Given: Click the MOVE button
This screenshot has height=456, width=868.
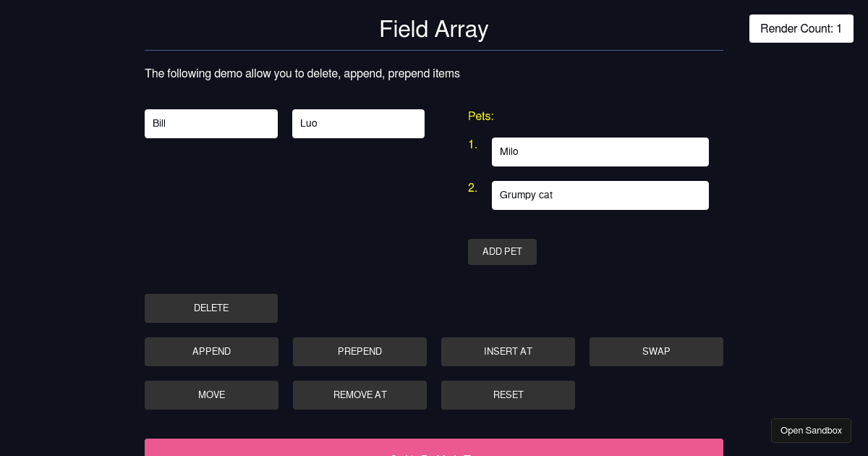Looking at the screenshot, I should click(x=211, y=394).
